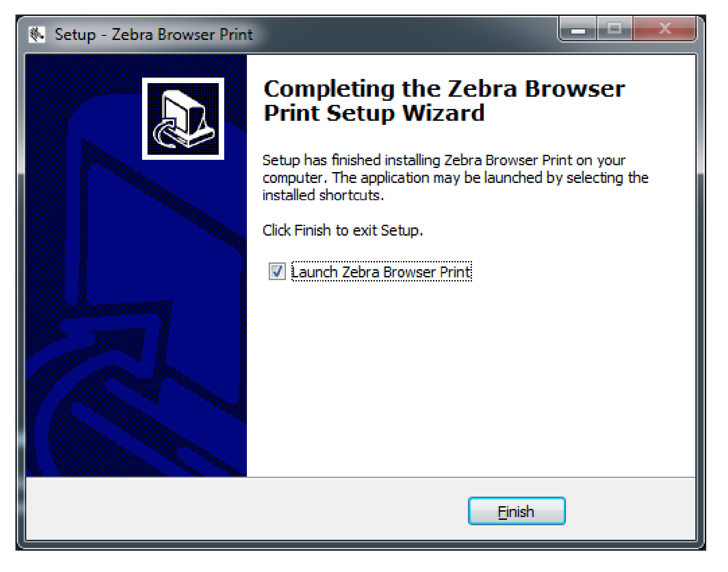Click the 'Print Setup Wizard' heading line
Viewport: 728px width, 572px height.
tap(374, 113)
